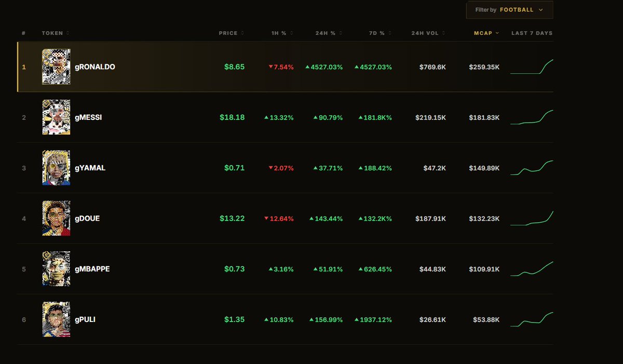Click gPULI market cap $53.88K
This screenshot has width=623, height=364.
point(486,320)
